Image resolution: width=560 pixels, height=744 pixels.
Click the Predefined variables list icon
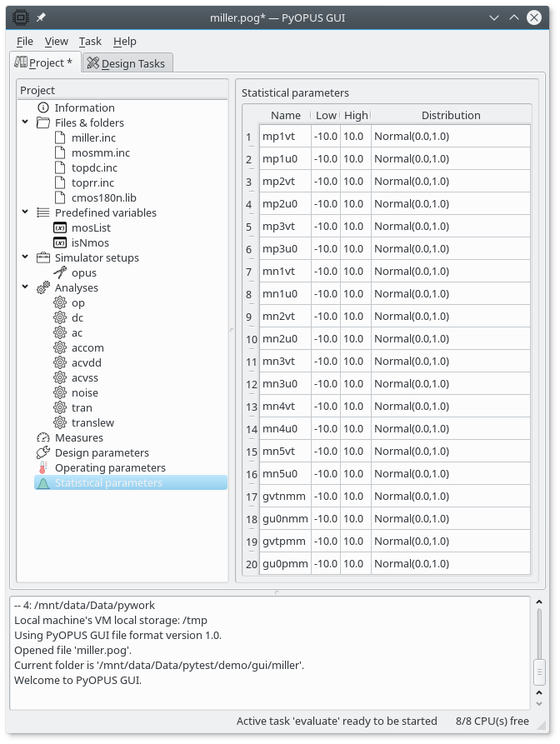tap(43, 212)
